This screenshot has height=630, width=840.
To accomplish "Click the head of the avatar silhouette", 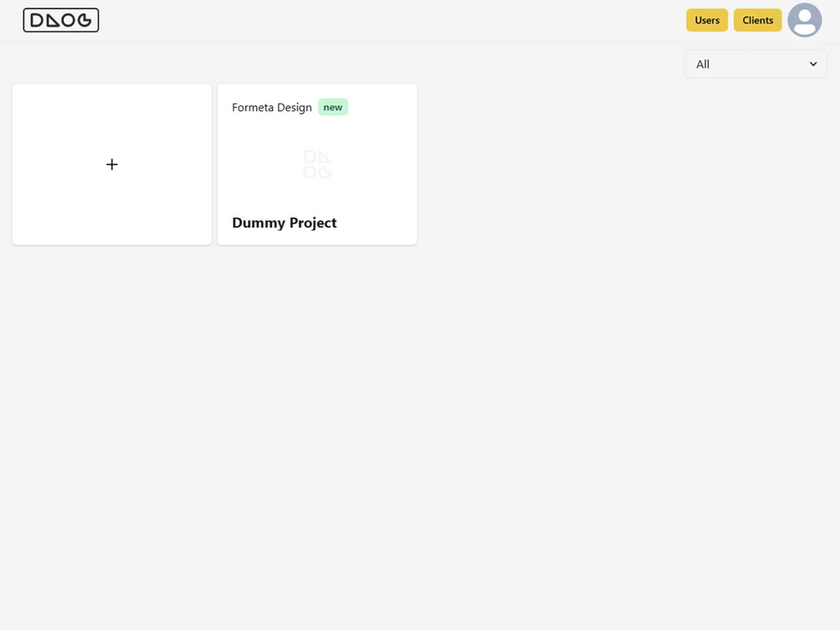I will pyautogui.click(x=804, y=15).
